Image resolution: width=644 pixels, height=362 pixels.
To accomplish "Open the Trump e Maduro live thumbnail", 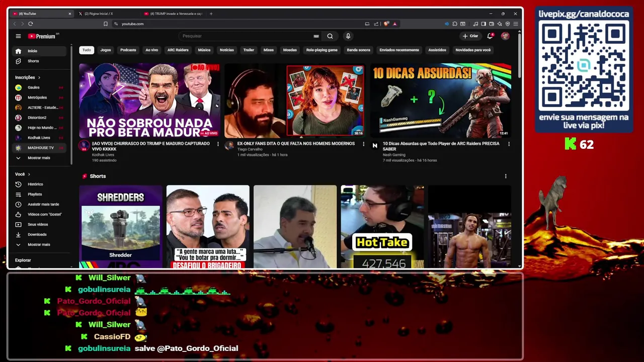I will 149,100.
